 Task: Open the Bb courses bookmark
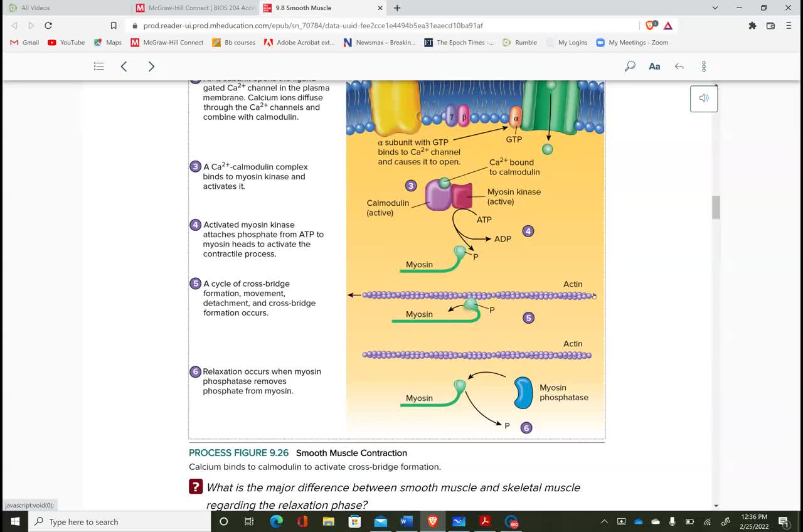tap(234, 43)
